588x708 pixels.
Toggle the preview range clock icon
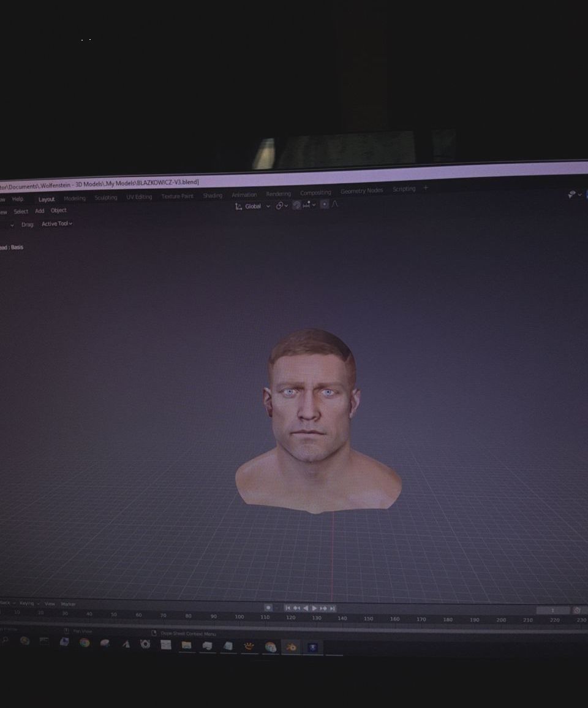577,610
